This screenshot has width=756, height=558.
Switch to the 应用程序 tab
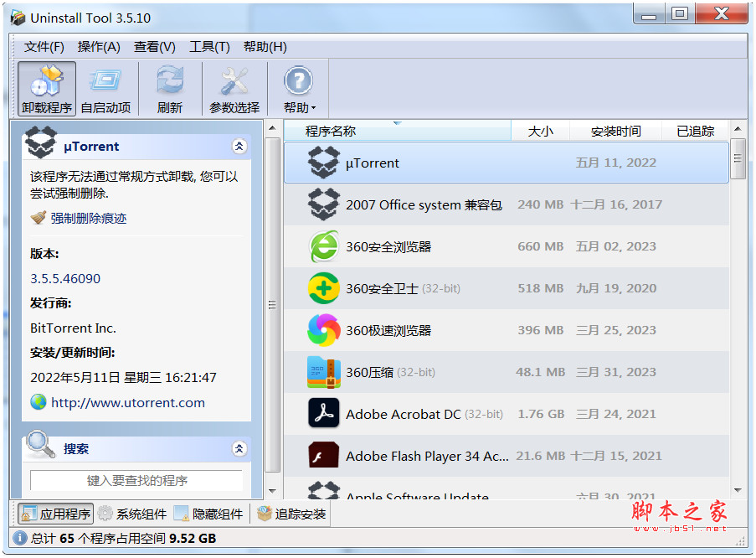[55, 514]
